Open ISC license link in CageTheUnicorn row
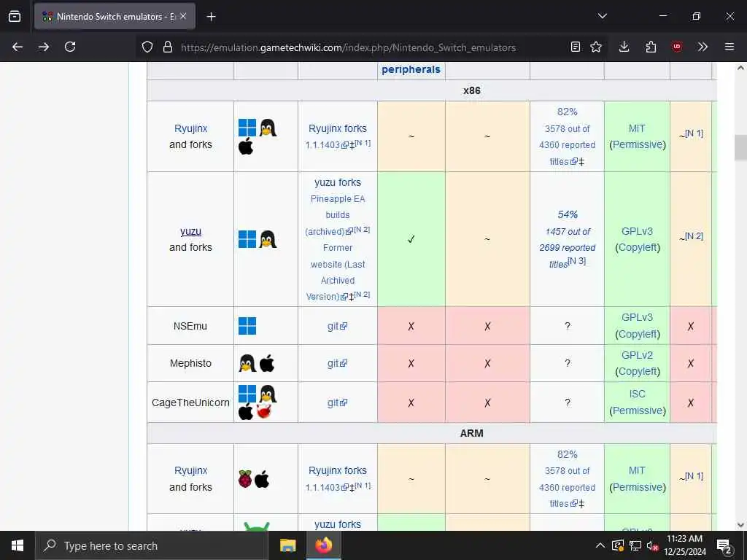The image size is (747, 560). (x=637, y=394)
